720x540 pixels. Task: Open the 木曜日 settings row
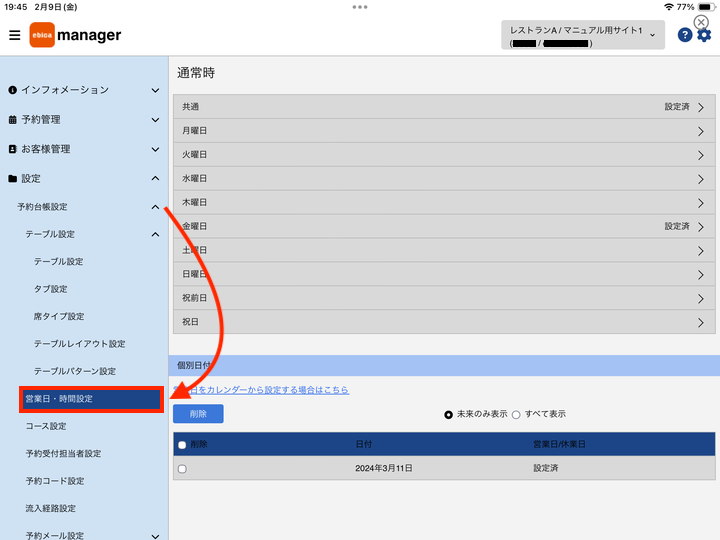[x=444, y=202]
